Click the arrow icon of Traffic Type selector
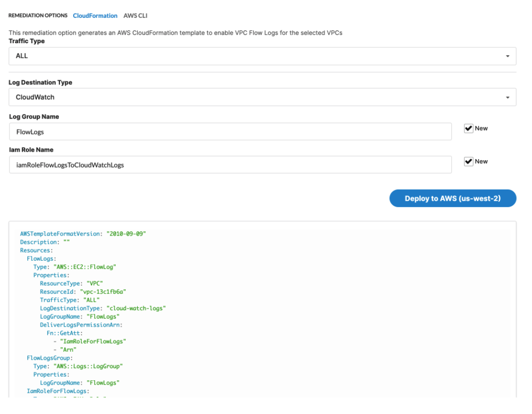This screenshot has height=414, width=532. tap(507, 56)
